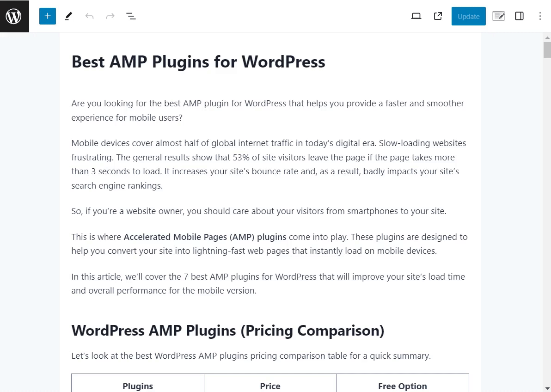Viewport: 551px width, 392px height.
Task: Select the heading 'WordPress AMP Plugins (Pricing Comparison)'
Action: pos(228,331)
